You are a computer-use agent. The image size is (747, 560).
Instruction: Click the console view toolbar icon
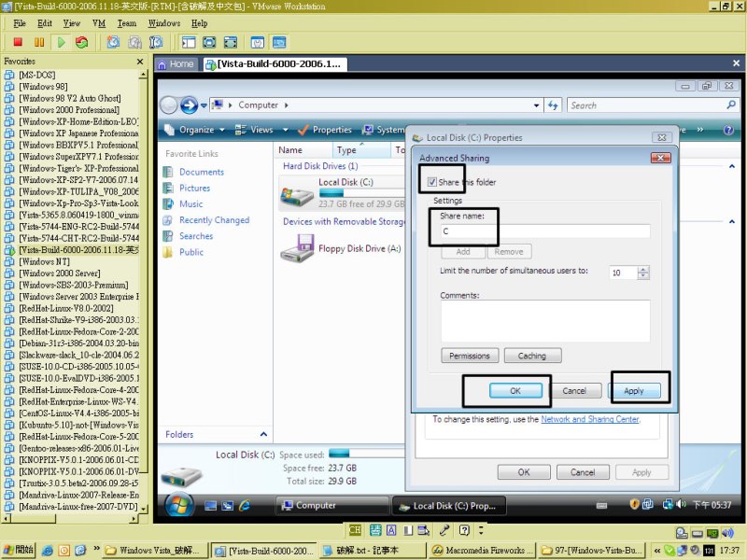pos(279,42)
